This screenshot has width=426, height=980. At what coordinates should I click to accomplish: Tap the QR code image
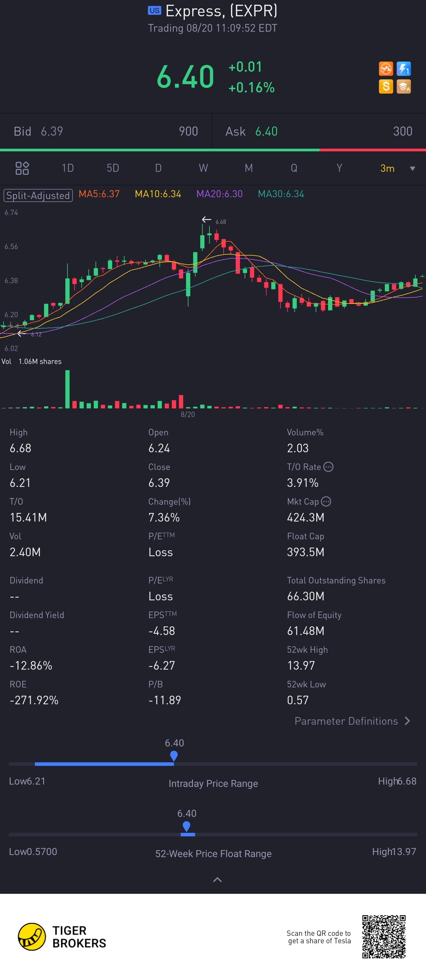(x=384, y=937)
